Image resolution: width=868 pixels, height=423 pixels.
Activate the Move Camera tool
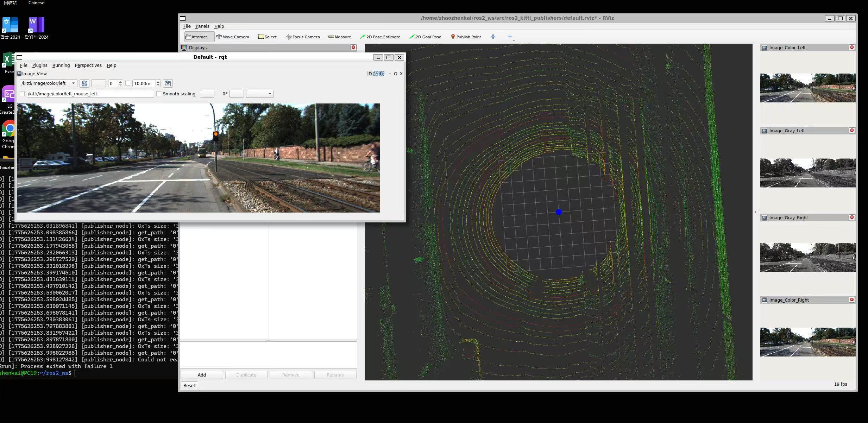point(233,37)
